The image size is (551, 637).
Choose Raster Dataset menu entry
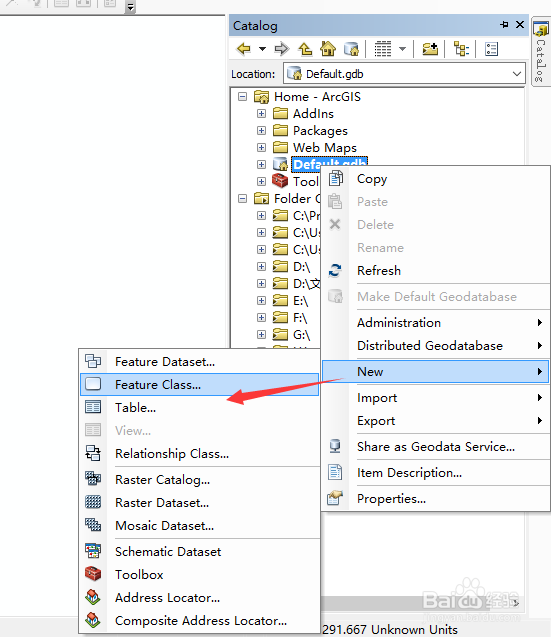(x=200, y=503)
